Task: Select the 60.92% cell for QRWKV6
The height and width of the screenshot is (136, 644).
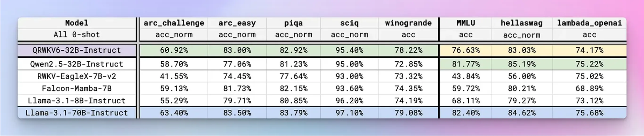Action: 174,50
